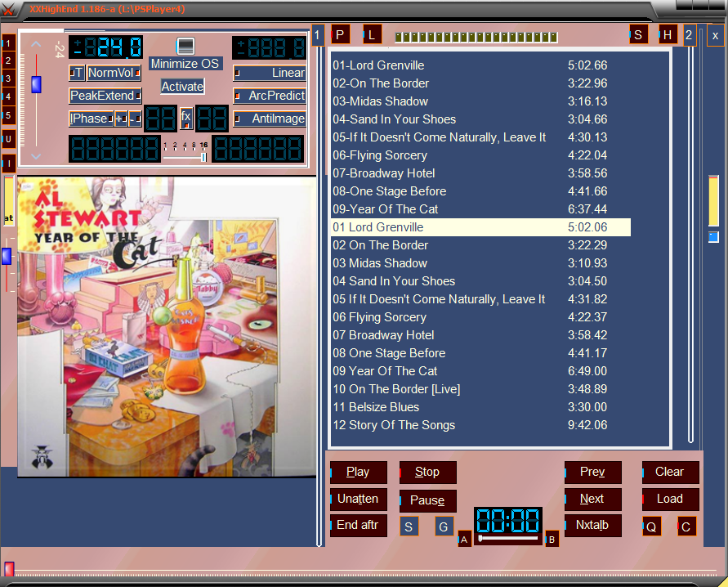Select track "10 On The Border [Live]"

(x=480, y=389)
